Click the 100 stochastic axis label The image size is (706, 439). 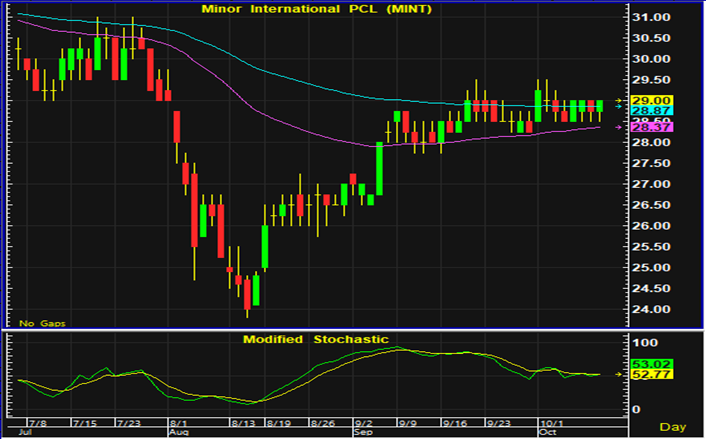[x=645, y=343]
